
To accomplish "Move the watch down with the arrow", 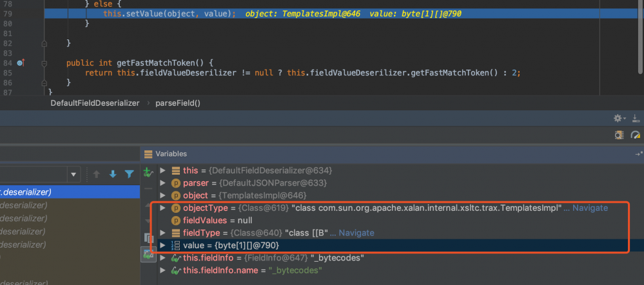I will point(148,221).
